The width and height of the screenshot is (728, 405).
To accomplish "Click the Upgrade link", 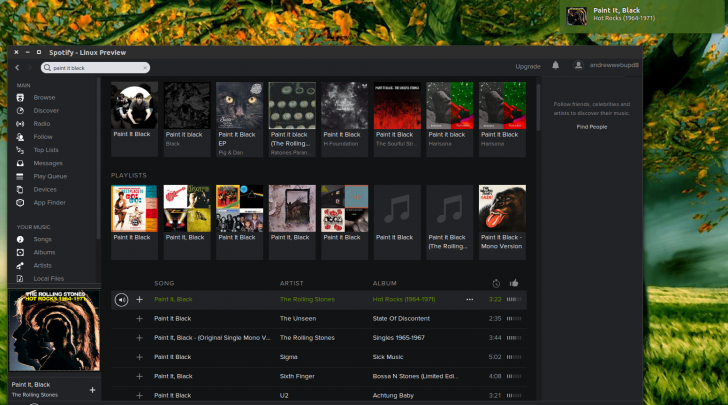I will click(528, 66).
